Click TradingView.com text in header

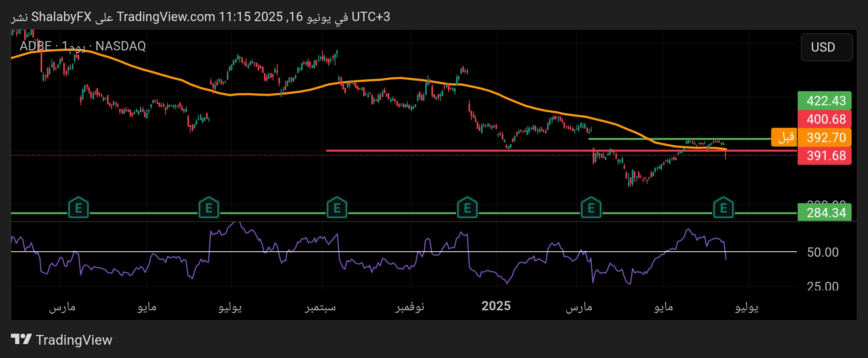coord(166,17)
